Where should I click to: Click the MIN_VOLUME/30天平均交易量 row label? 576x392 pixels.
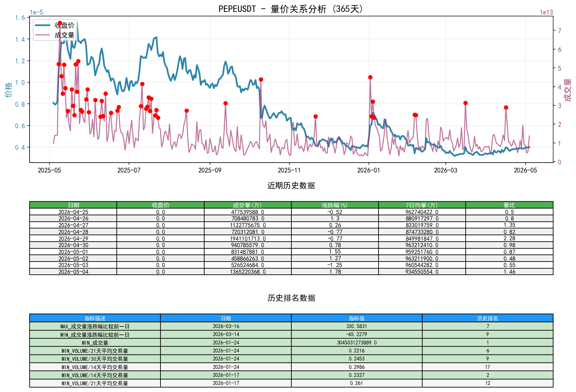click(x=95, y=359)
